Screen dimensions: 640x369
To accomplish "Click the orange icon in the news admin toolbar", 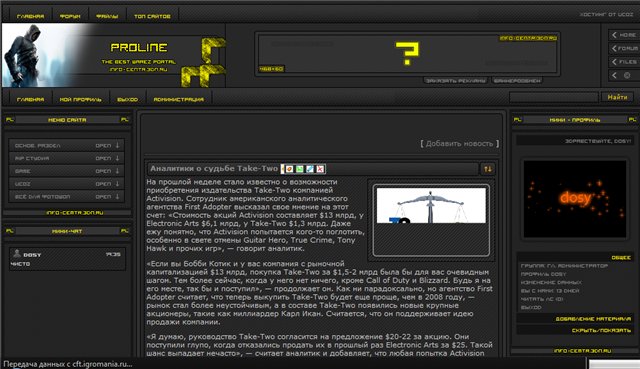I will coord(289,169).
